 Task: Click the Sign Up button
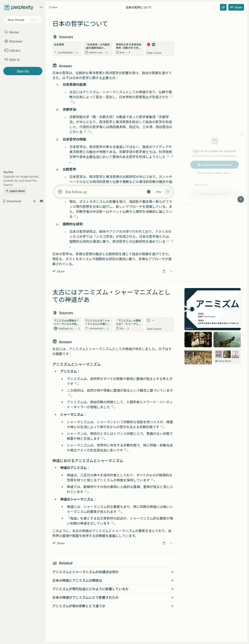[23, 71]
